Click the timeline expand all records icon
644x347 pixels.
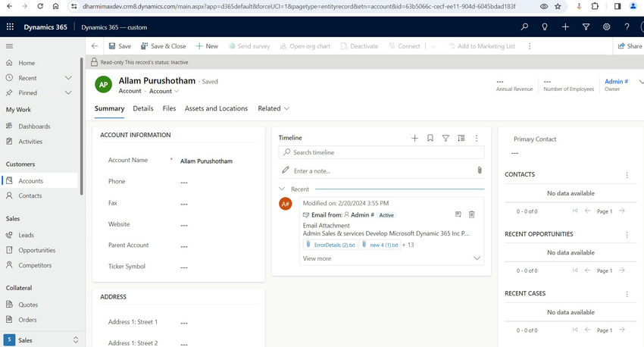(x=461, y=138)
